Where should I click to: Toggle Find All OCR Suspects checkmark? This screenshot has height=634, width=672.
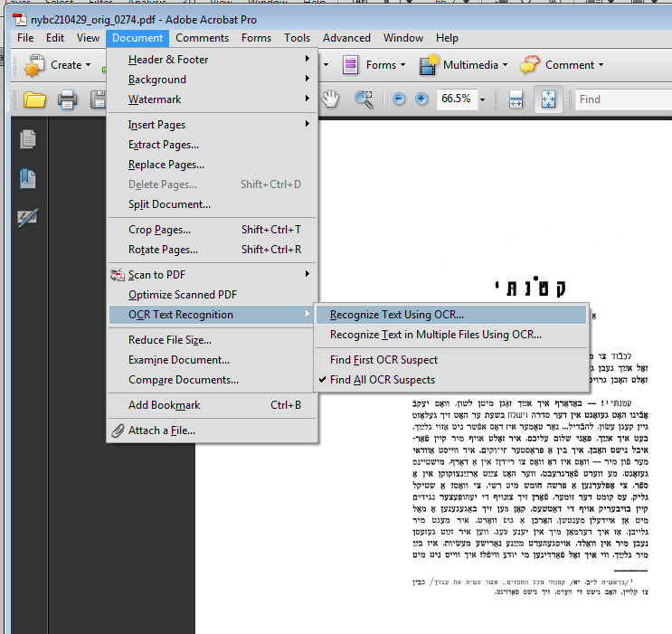382,380
